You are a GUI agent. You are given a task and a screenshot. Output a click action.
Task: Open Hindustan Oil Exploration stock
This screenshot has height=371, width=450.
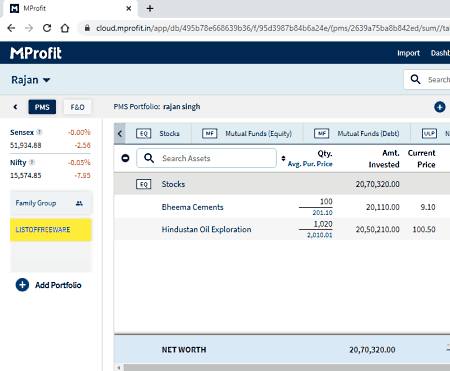(206, 229)
